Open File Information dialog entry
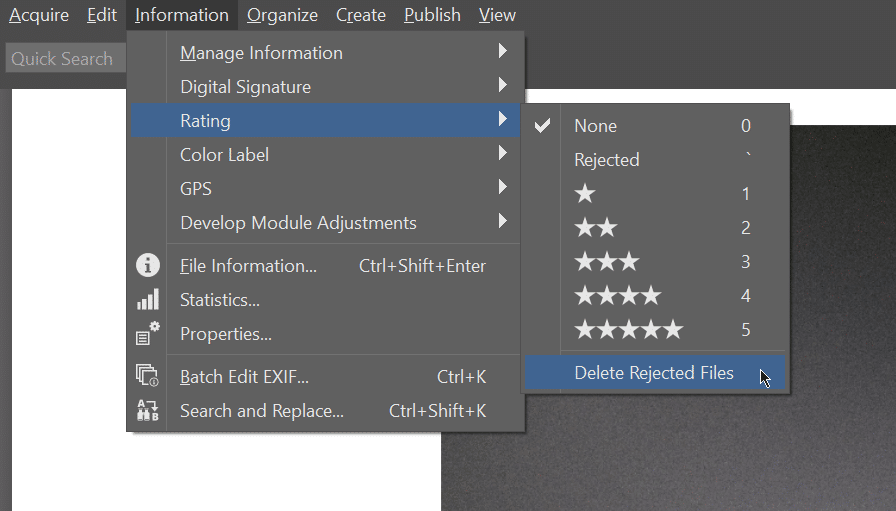Viewport: 896px width, 511px height. (x=326, y=266)
